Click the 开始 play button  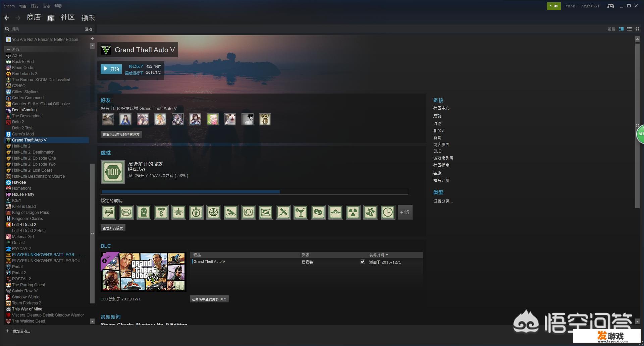tap(111, 69)
